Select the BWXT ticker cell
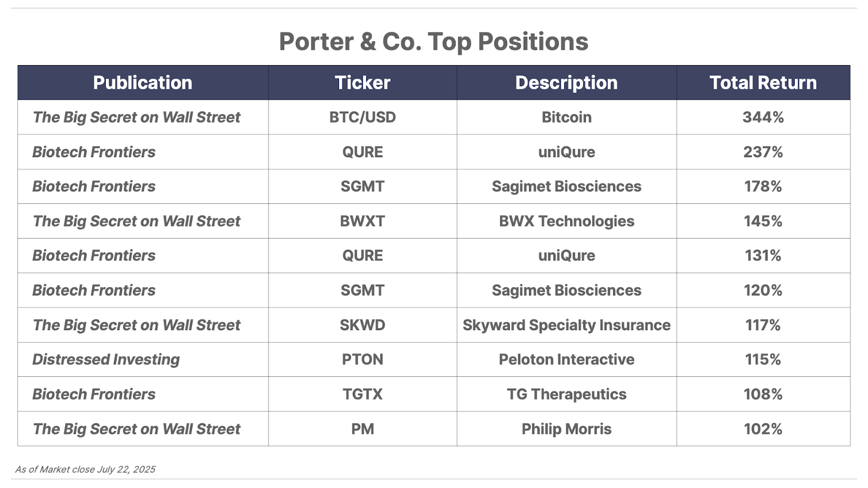This screenshot has width=868, height=488. (x=362, y=221)
